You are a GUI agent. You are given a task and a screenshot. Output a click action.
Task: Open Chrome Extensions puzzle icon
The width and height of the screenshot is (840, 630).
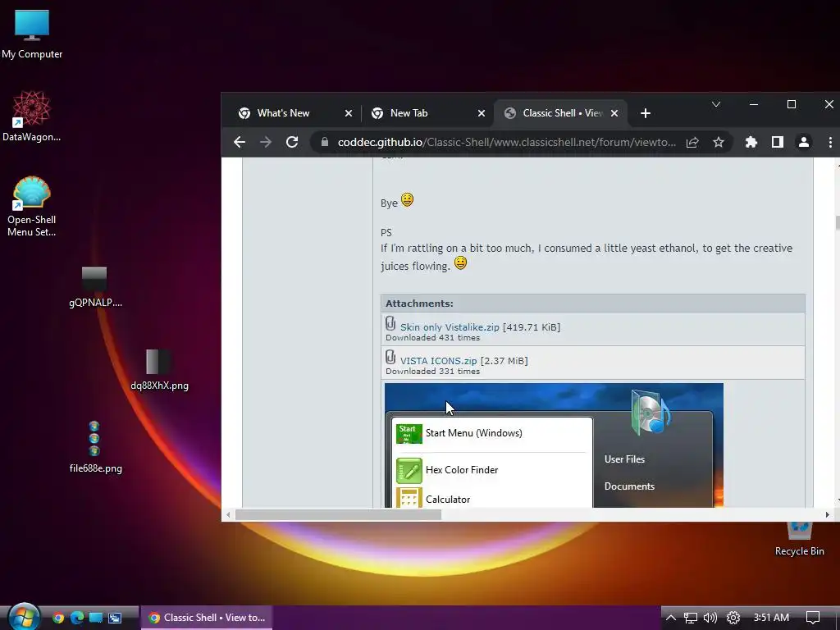tap(751, 142)
